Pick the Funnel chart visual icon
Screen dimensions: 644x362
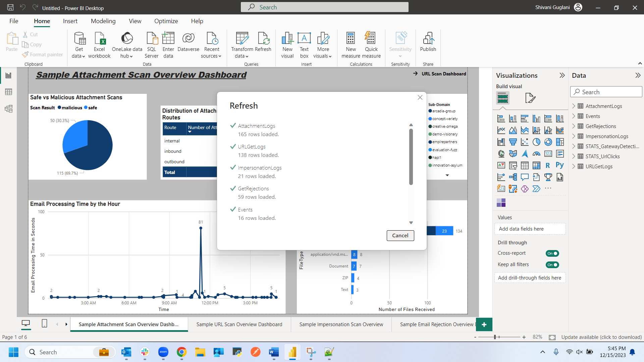(513, 142)
